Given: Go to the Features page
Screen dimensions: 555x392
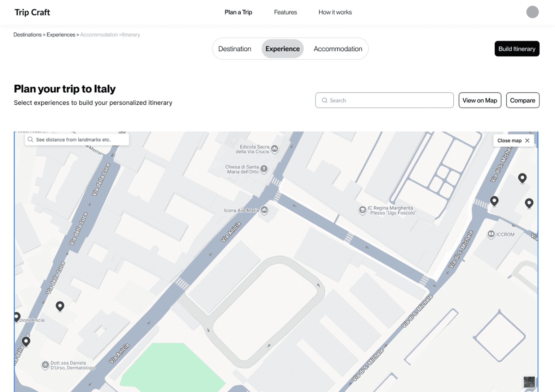Looking at the screenshot, I should 285,12.
